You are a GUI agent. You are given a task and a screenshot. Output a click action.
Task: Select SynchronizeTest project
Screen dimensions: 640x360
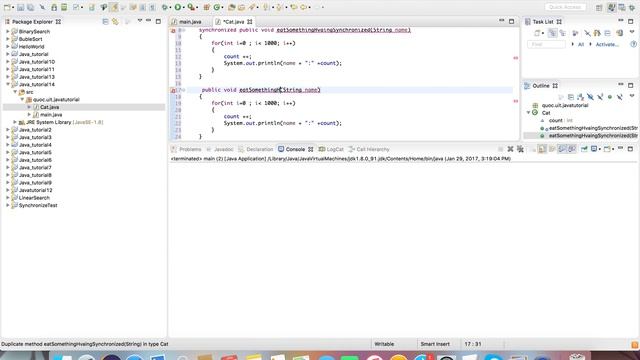38,205
